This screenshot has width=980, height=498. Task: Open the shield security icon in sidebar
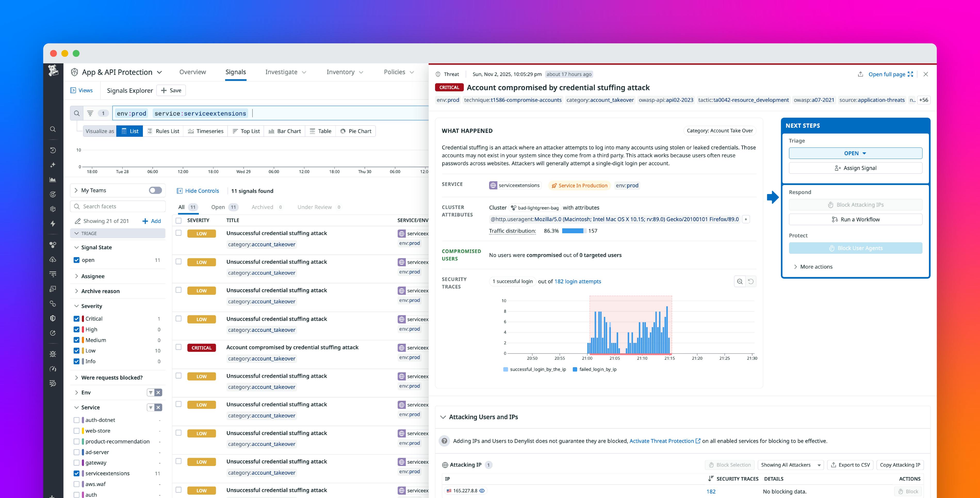53,318
